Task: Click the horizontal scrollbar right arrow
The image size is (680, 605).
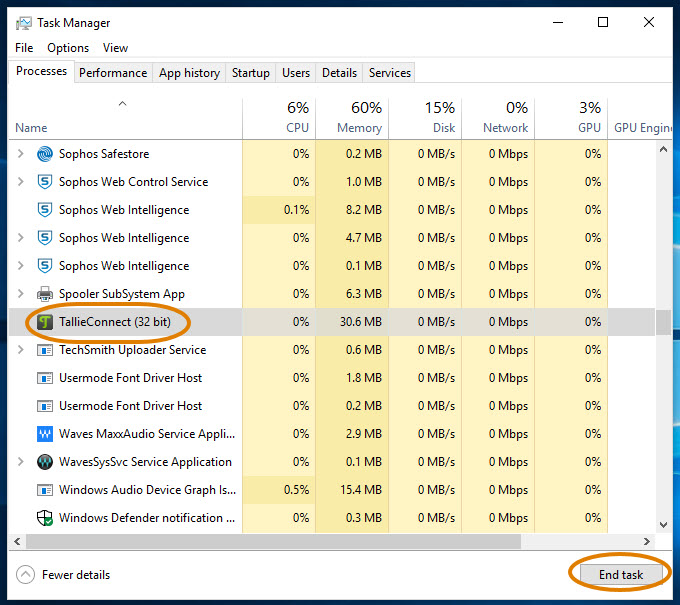Action: point(647,542)
